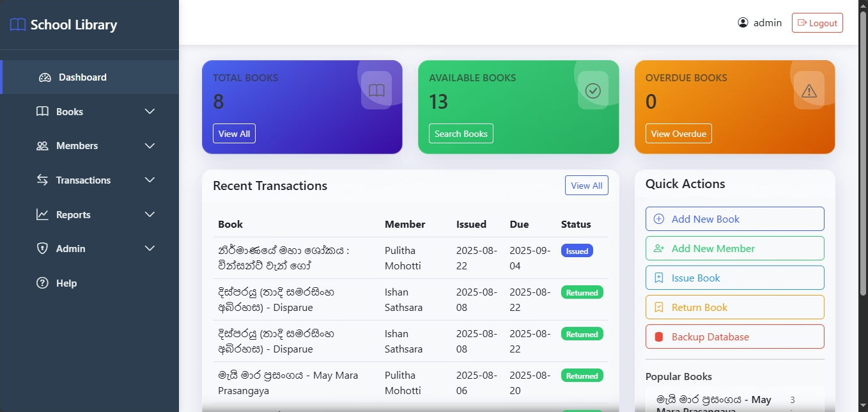
Task: Open View All recent transactions
Action: [x=586, y=185]
